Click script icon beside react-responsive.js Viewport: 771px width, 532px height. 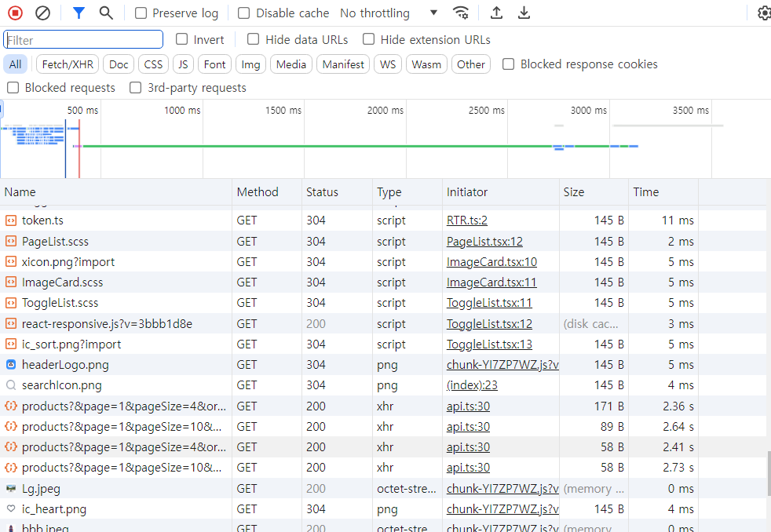point(11,324)
